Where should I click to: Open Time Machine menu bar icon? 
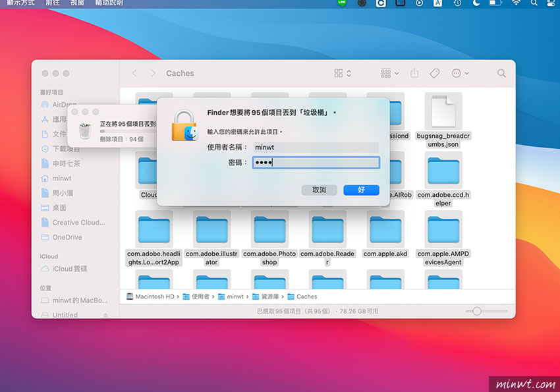pos(457,3)
